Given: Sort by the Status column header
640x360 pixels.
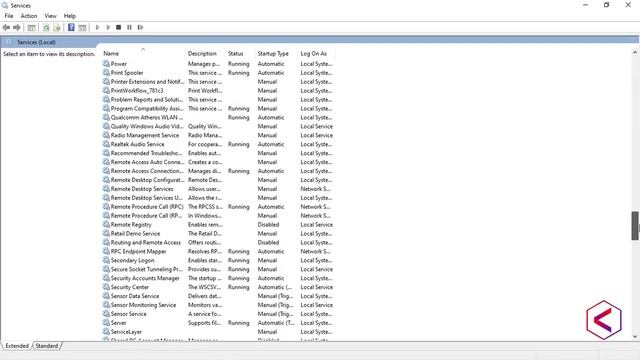Looking at the screenshot, I should [x=236, y=53].
